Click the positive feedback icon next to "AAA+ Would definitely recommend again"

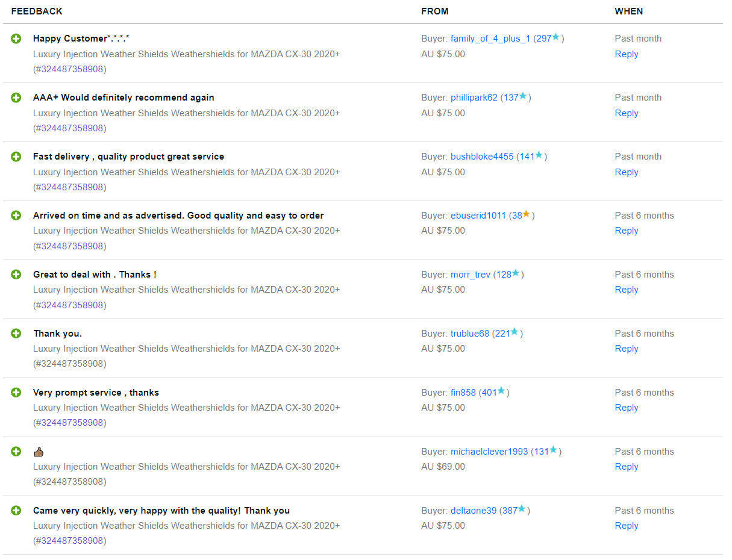coord(16,98)
